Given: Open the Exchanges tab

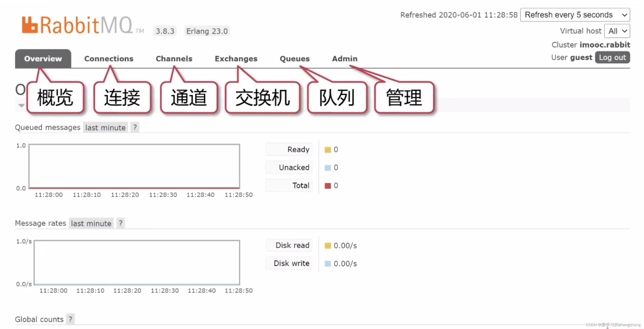Looking at the screenshot, I should 236,59.
